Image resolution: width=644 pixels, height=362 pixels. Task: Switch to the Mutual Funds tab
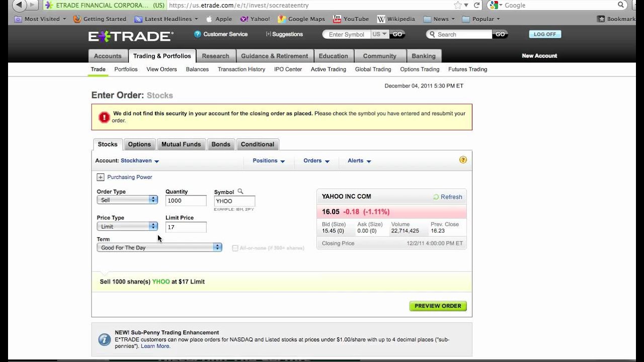point(181,144)
